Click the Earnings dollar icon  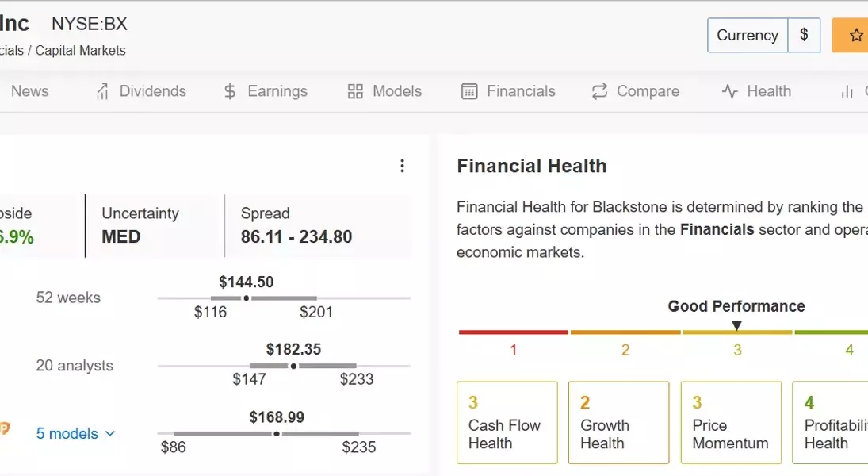click(230, 91)
